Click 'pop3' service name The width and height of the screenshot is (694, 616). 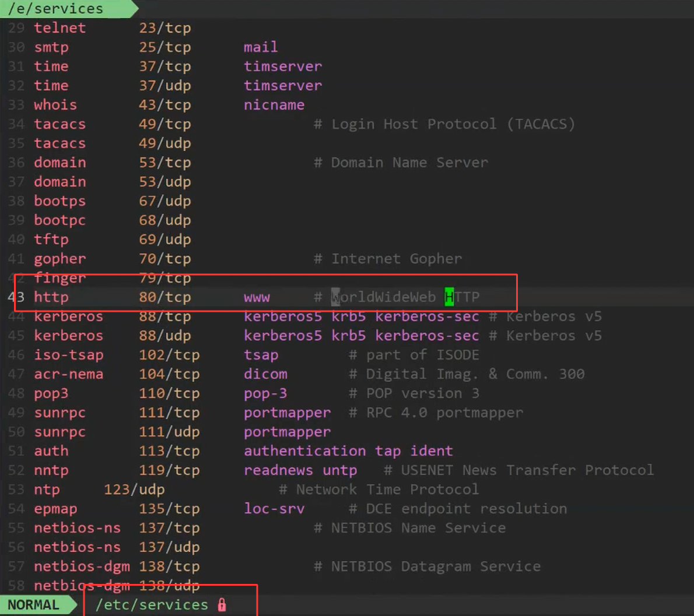[51, 393]
